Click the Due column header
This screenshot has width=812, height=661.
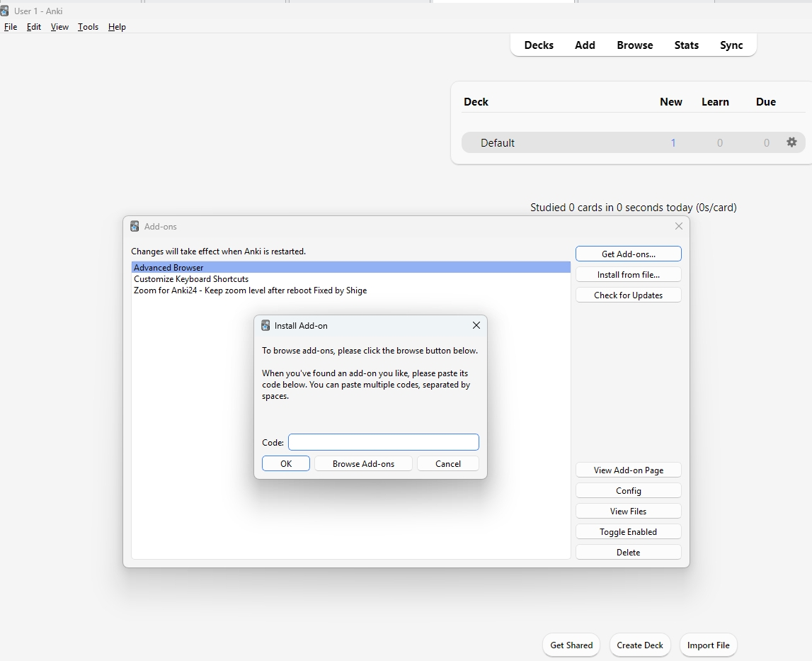tap(765, 101)
